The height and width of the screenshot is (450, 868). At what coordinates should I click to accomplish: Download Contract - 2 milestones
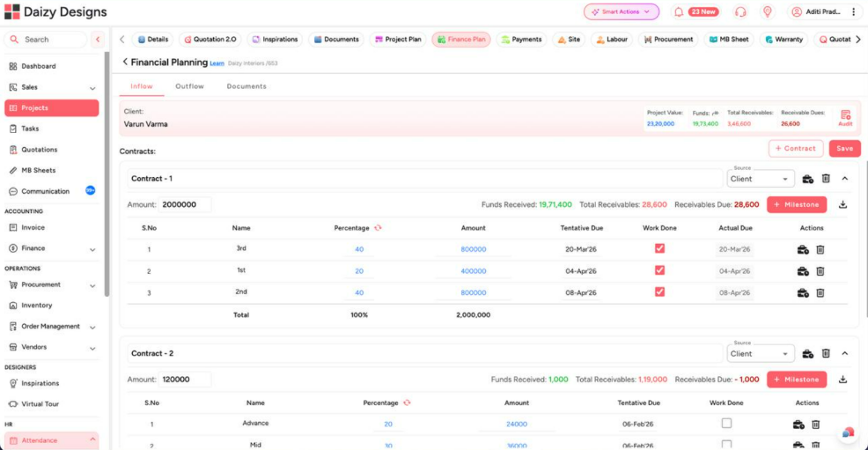[842, 380]
